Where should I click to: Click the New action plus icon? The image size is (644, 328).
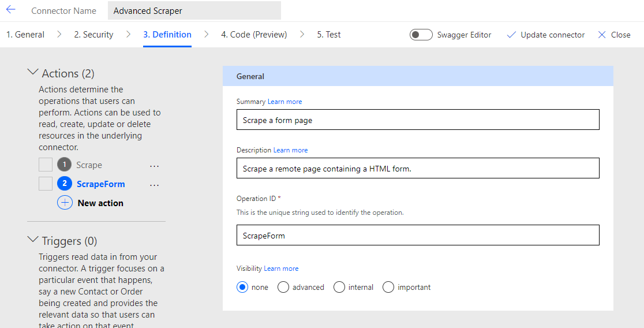click(65, 203)
